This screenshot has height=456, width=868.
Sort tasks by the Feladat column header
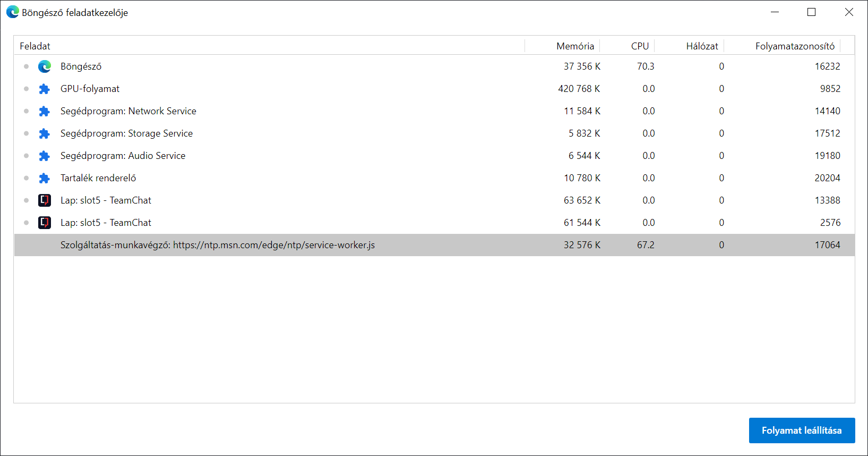click(x=35, y=46)
